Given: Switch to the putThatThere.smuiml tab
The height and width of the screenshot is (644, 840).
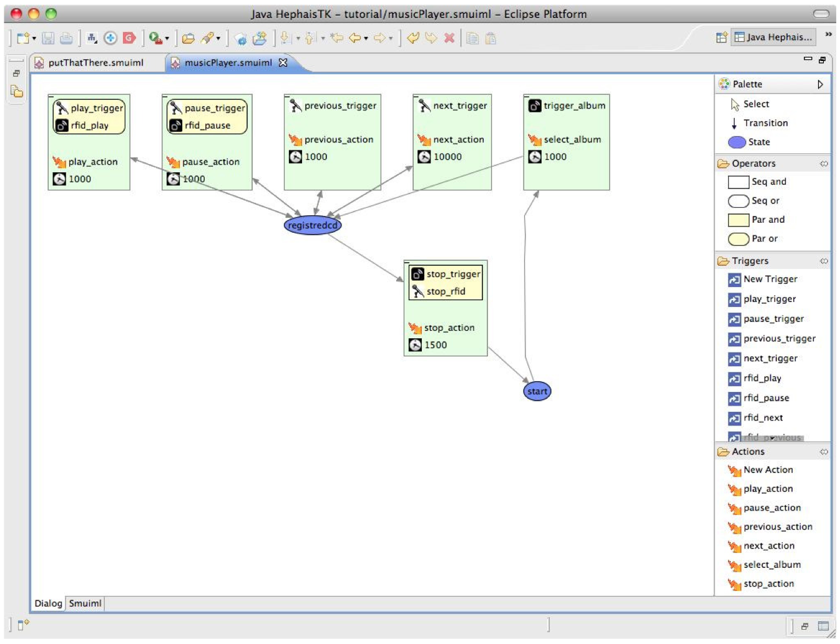Looking at the screenshot, I should pyautogui.click(x=95, y=62).
